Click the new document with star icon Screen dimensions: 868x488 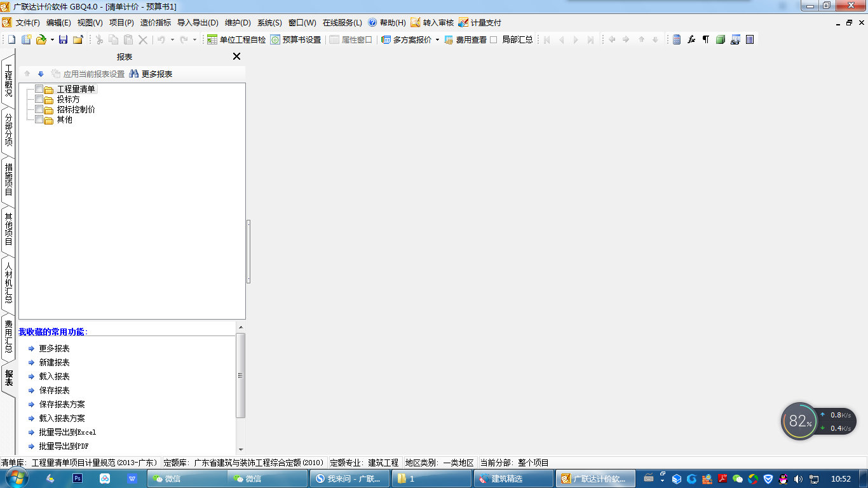(27, 39)
